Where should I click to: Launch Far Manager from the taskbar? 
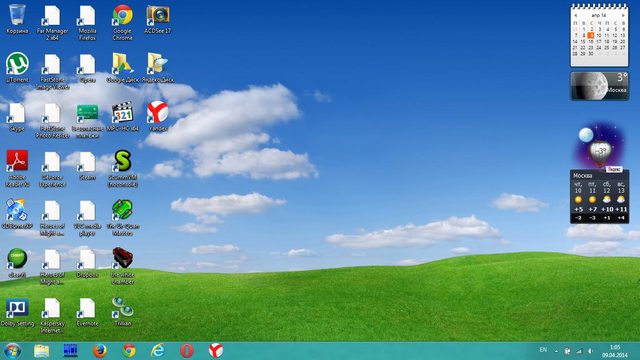70,351
